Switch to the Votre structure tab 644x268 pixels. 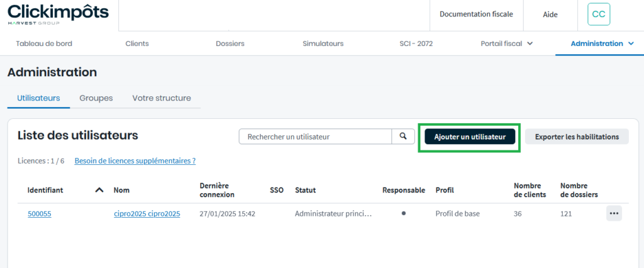pos(161,98)
